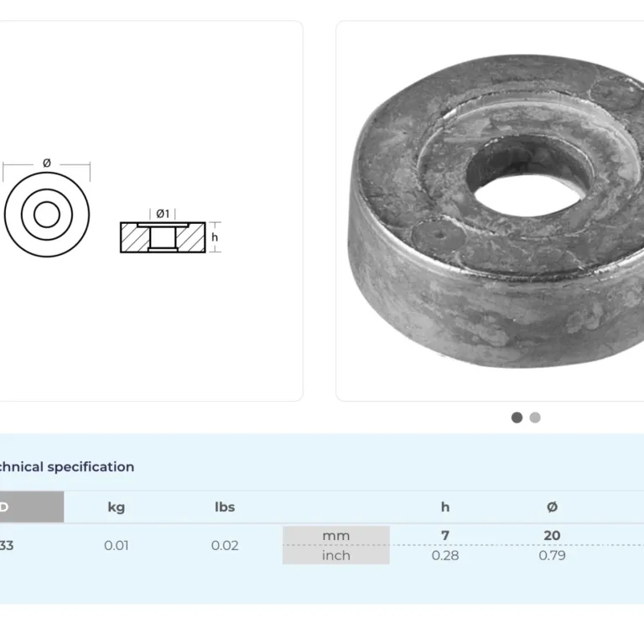The width and height of the screenshot is (644, 644).
Task: Click the kg column header
Action: tap(117, 506)
